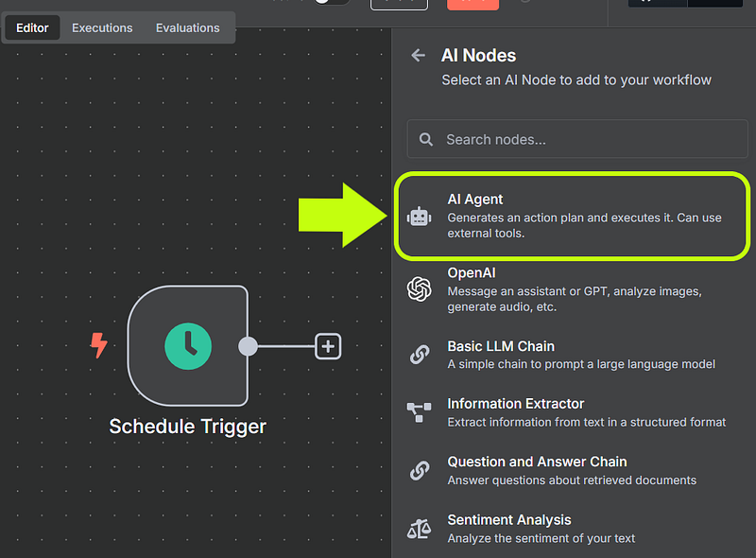
Task: Choose the OpenAI node title
Action: pos(471,273)
